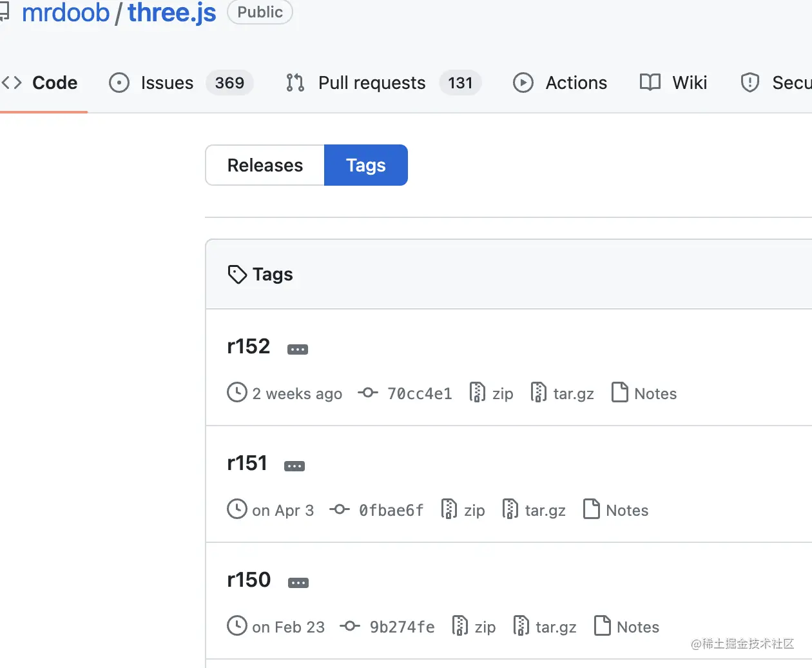This screenshot has height=668, width=812.
Task: Switch to the Code tab
Action: pos(40,83)
